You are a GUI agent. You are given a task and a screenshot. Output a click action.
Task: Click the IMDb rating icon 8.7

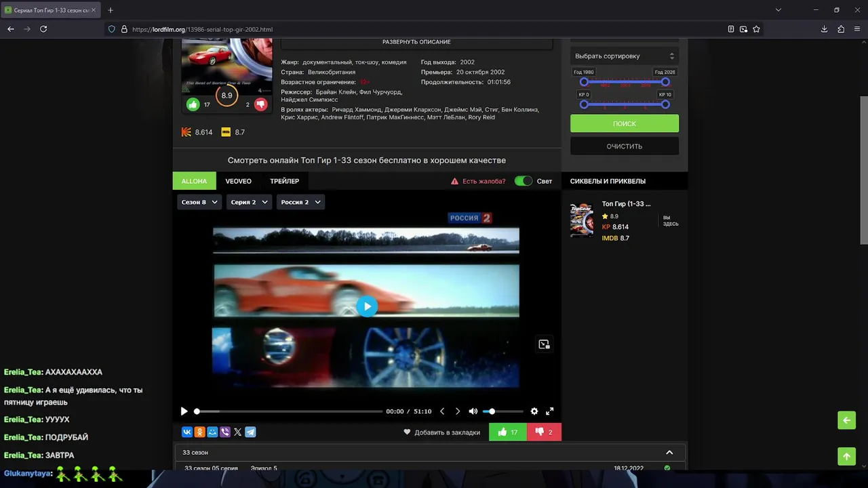(x=226, y=132)
